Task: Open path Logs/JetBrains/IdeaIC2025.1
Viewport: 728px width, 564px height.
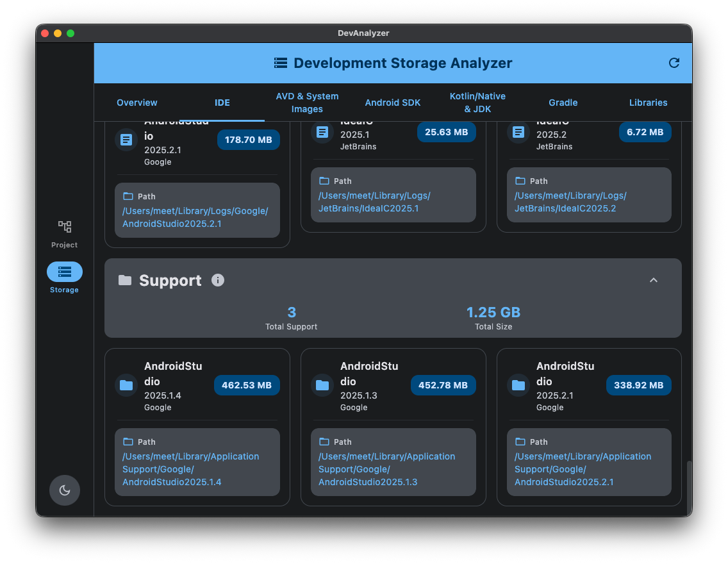Action: [374, 202]
